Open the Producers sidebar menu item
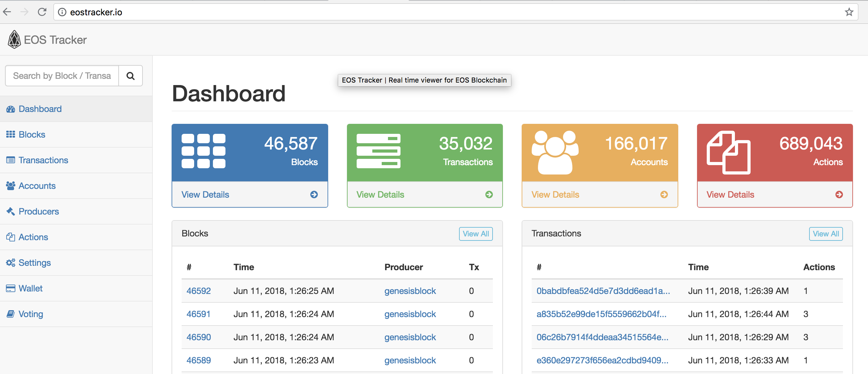Screen dimensions: 868x374 39,211
